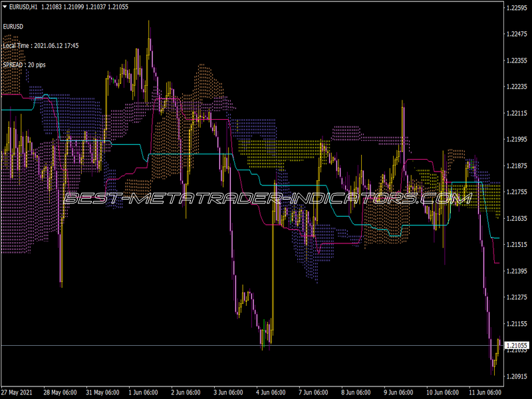The height and width of the screenshot is (399, 532).
Task: Click the 1.21995 price scale label
Action: pyautogui.click(x=517, y=139)
